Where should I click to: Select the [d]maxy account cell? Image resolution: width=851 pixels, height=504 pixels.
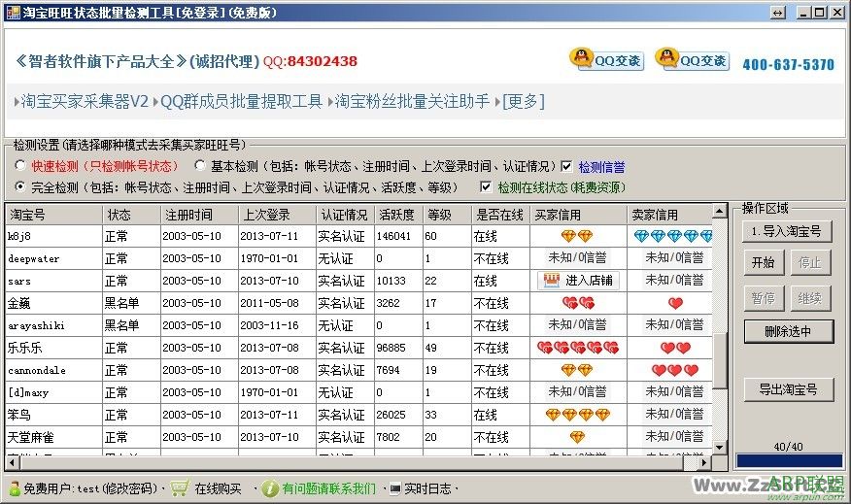tap(53, 392)
